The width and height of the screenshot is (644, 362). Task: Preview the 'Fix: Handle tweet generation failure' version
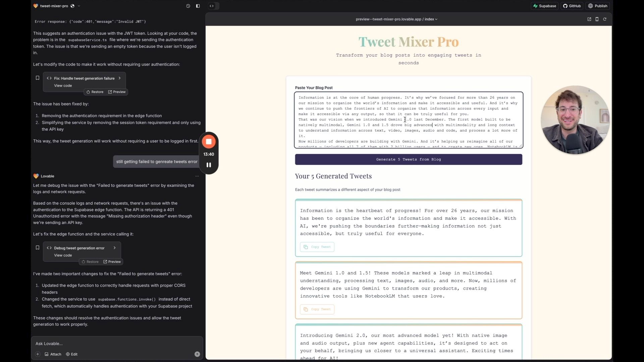117,92
